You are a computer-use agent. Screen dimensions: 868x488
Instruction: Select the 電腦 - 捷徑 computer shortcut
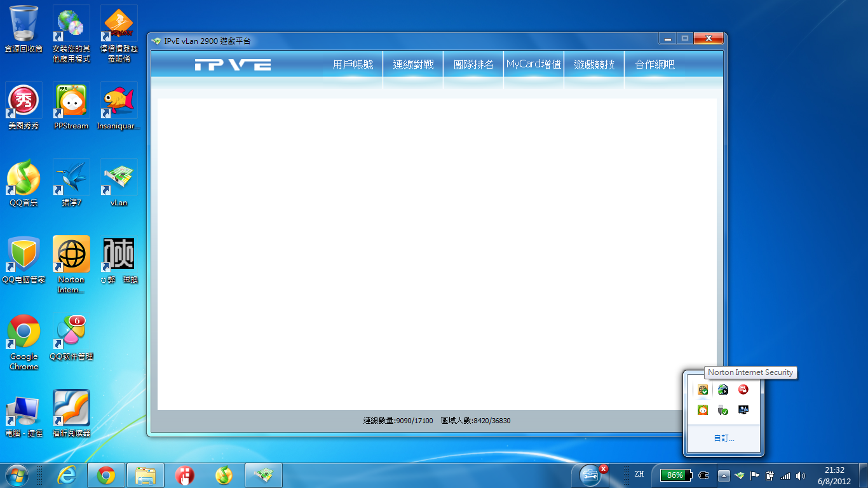(24, 414)
